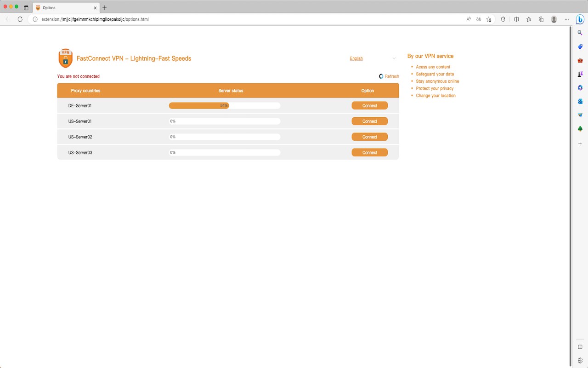Add a sidebar app with plus icon
The height and width of the screenshot is (368, 588).
click(x=580, y=144)
